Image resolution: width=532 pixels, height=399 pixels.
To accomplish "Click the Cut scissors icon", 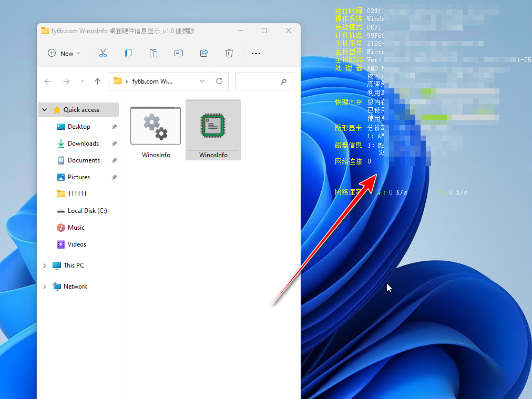I will [x=103, y=53].
